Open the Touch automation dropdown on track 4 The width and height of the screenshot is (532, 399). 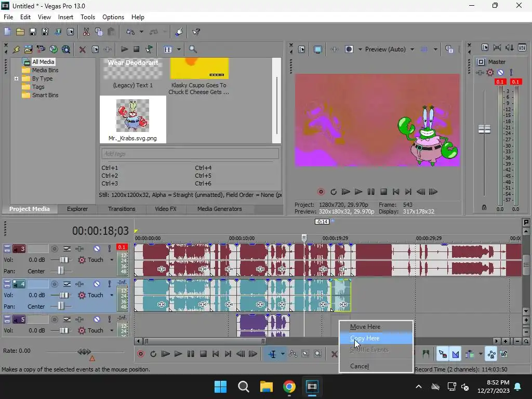[x=112, y=295]
